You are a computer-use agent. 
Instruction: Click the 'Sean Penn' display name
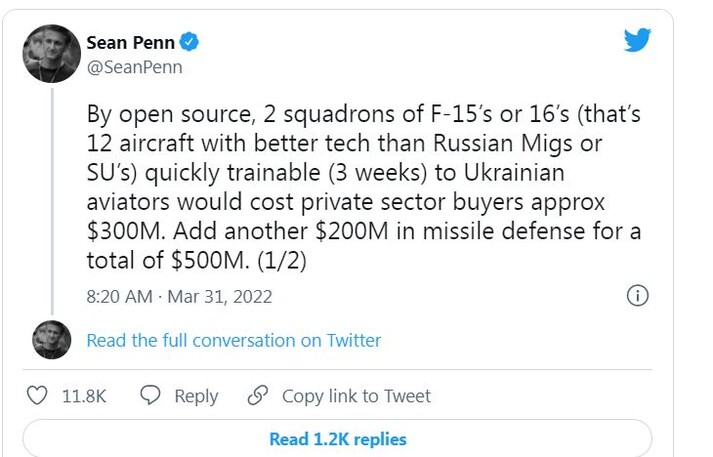pos(130,43)
